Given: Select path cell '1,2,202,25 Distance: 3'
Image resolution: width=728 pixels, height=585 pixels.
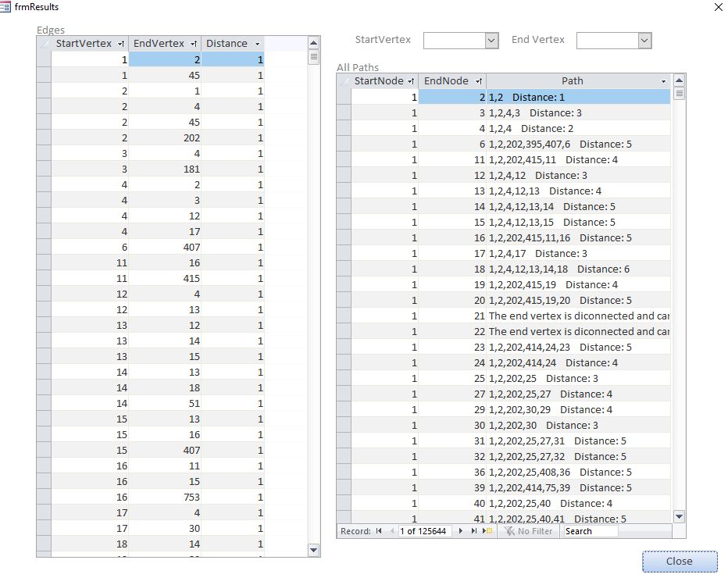Looking at the screenshot, I should click(x=578, y=378).
